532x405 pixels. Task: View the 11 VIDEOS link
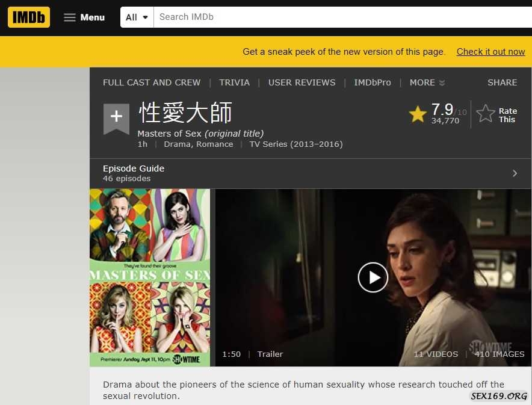click(436, 354)
